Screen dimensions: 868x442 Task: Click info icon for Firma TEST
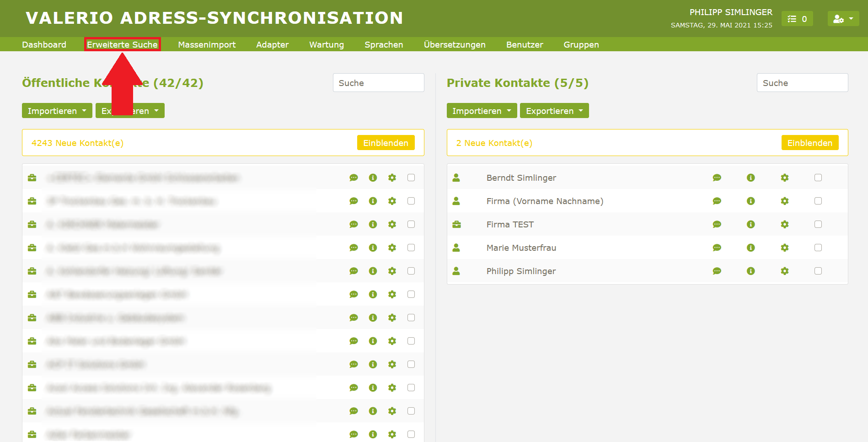(x=750, y=224)
